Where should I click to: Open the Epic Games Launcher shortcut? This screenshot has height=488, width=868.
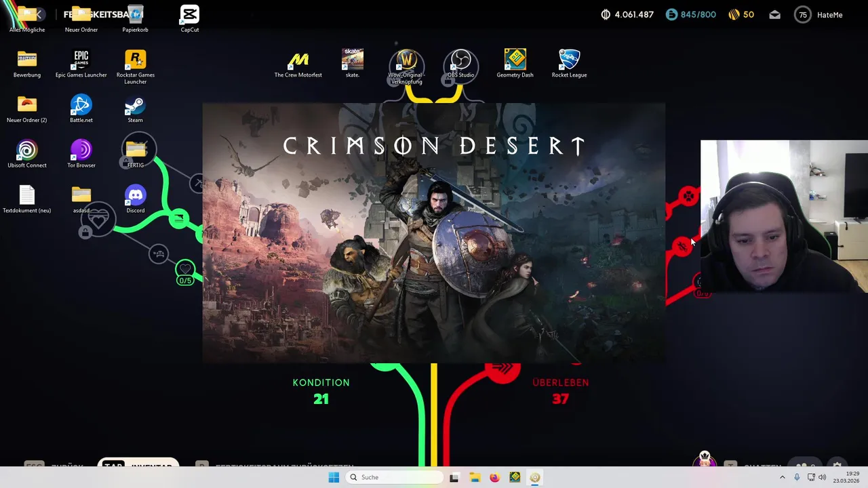coord(81,64)
